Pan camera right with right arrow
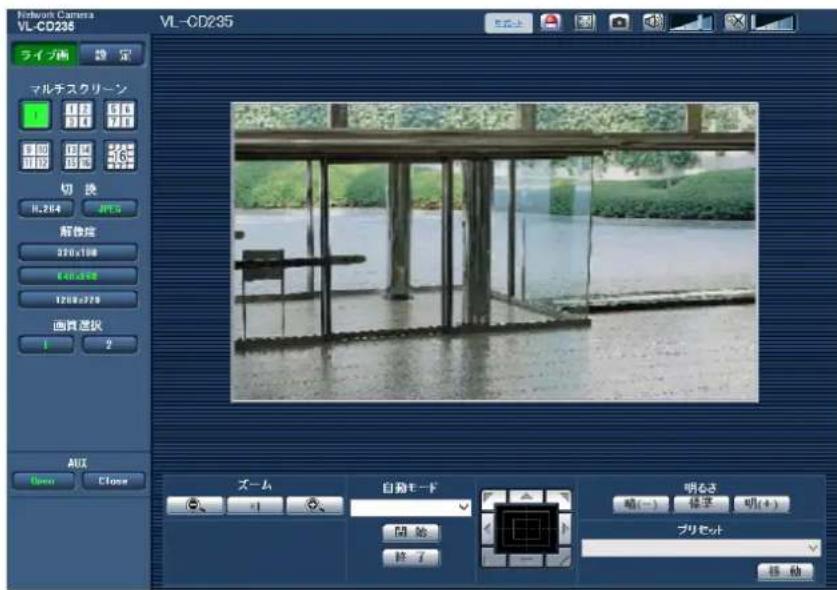 point(565,528)
